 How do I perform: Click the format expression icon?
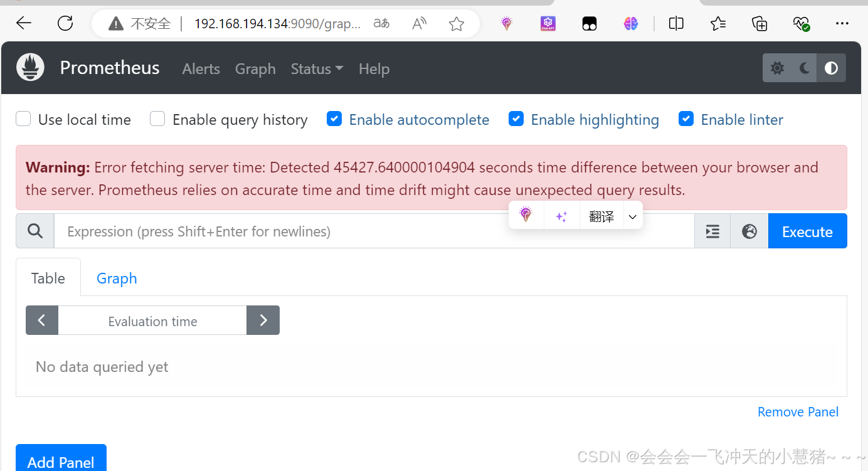pos(712,231)
